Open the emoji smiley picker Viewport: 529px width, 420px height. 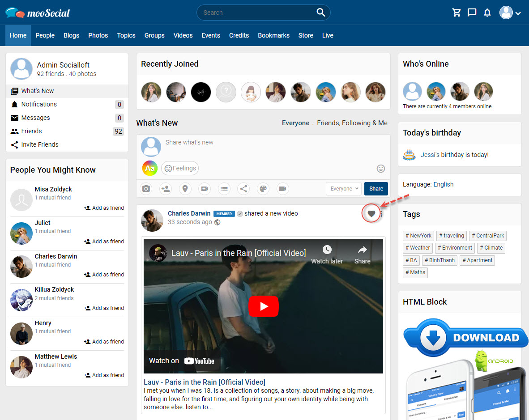tap(380, 169)
